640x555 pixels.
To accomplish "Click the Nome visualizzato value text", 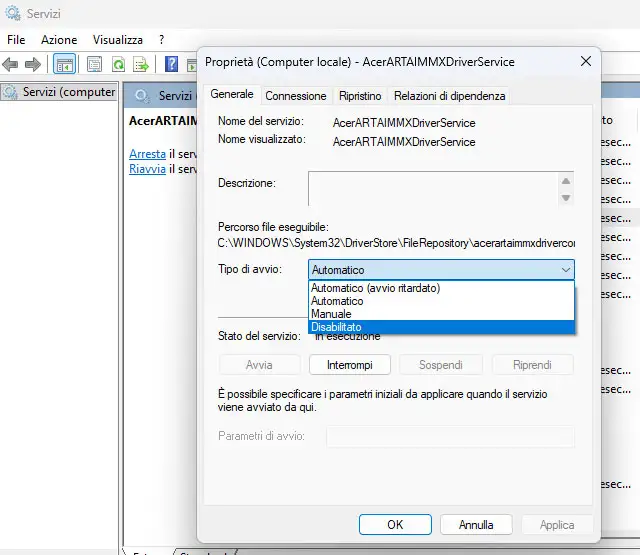I will point(404,142).
